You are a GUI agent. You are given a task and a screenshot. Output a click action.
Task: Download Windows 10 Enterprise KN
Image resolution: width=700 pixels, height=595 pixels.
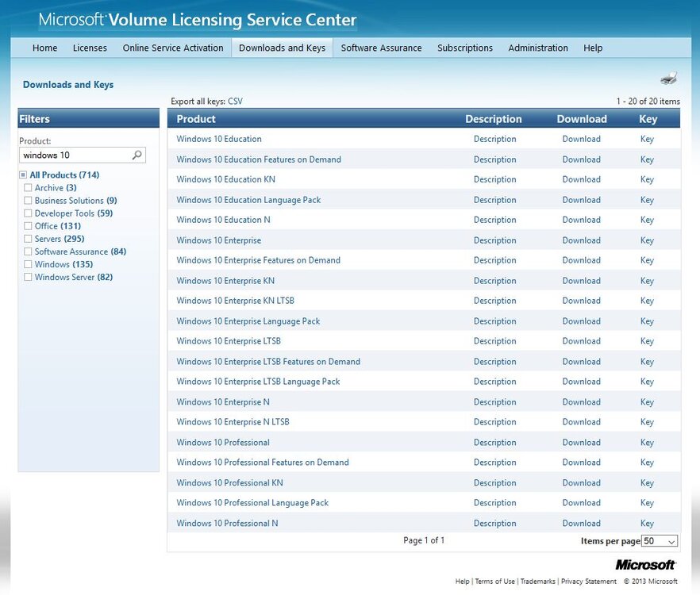pyautogui.click(x=581, y=281)
